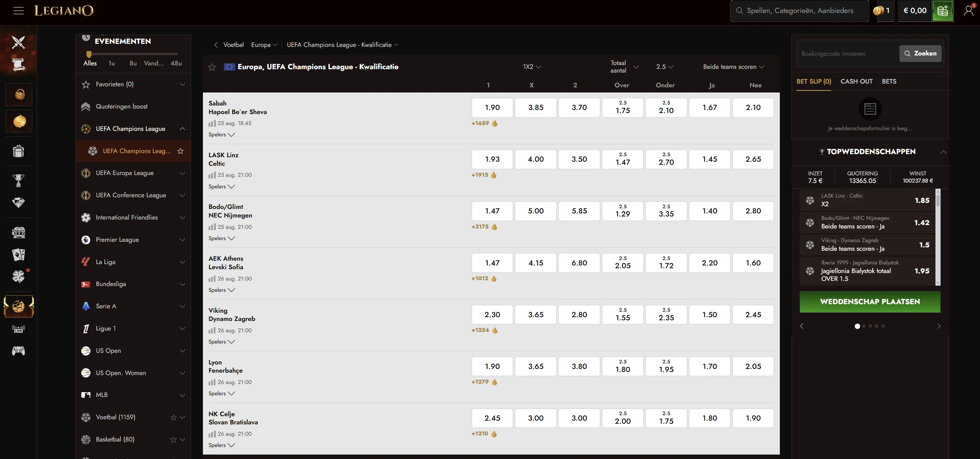Open the slot machine 777 icon
The height and width of the screenshot is (459, 980).
pyautogui.click(x=18, y=232)
